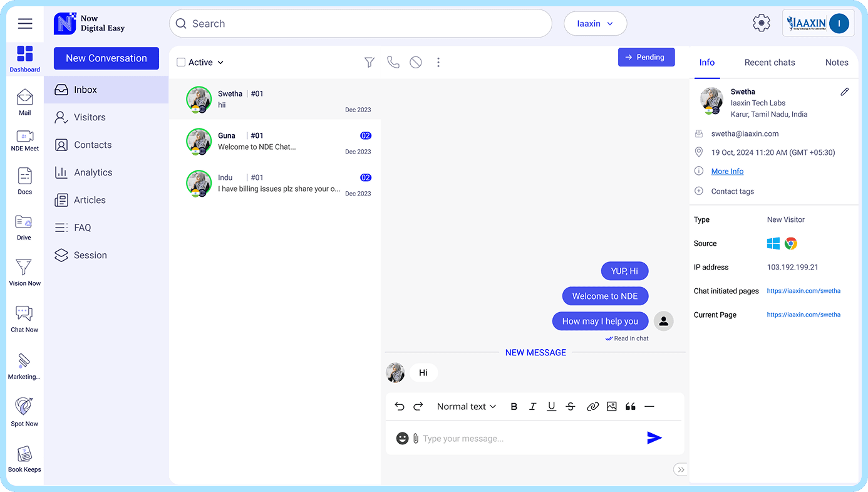Toggle bold formatting in message editor
Viewport: 868px width, 492px height.
click(x=514, y=407)
